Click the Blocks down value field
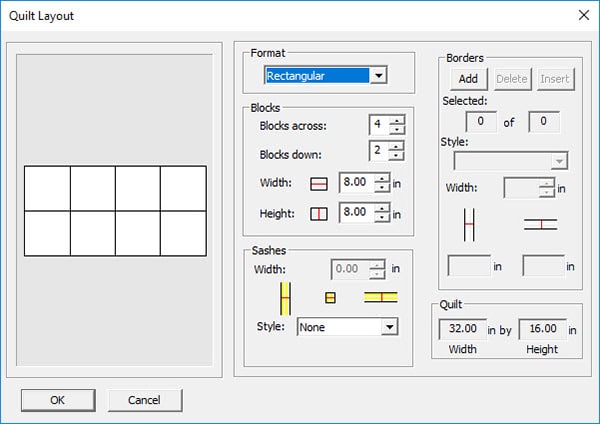The width and height of the screenshot is (600, 425). click(378, 151)
